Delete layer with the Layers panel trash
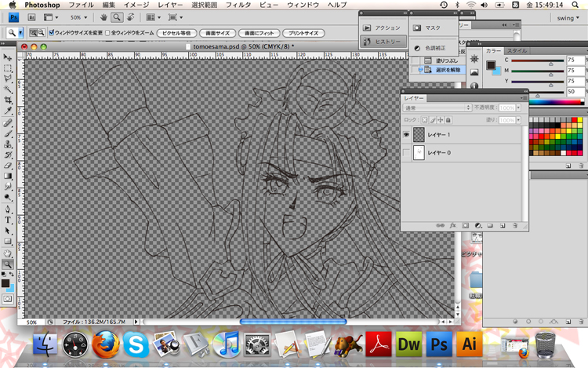This screenshot has height=368, width=588. click(515, 225)
